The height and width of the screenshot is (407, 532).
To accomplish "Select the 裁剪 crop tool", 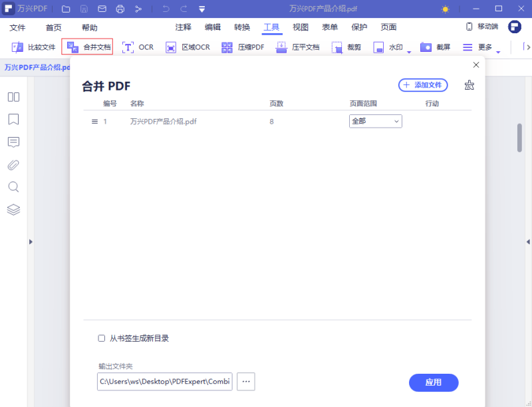I will click(346, 47).
